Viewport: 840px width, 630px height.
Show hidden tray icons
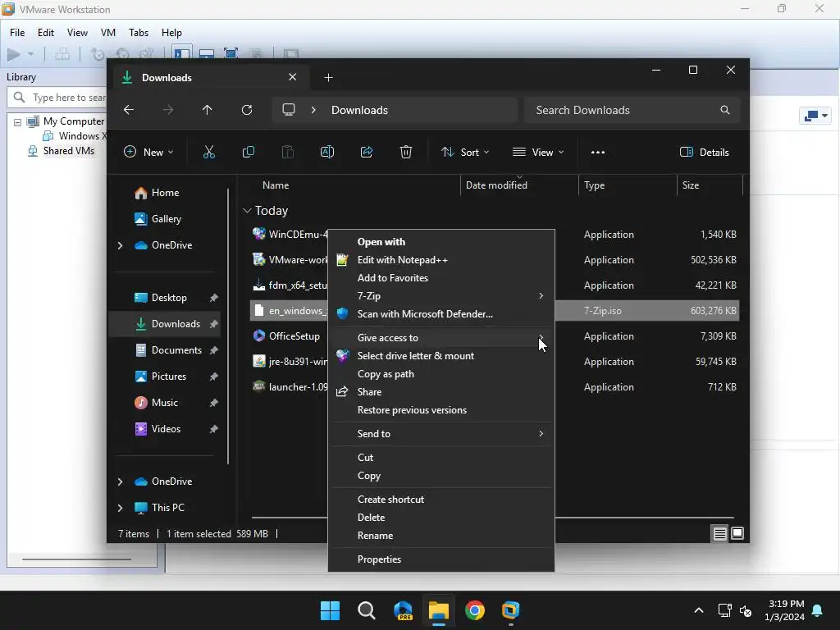[699, 610]
